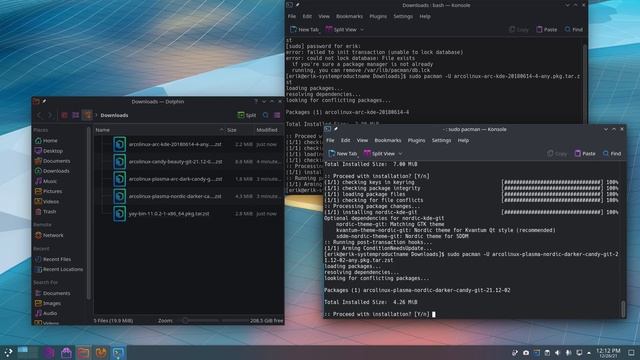The height and width of the screenshot is (360, 640).
Task: Search for Audio in Dolphin sidebar
Action: click(x=46, y=313)
